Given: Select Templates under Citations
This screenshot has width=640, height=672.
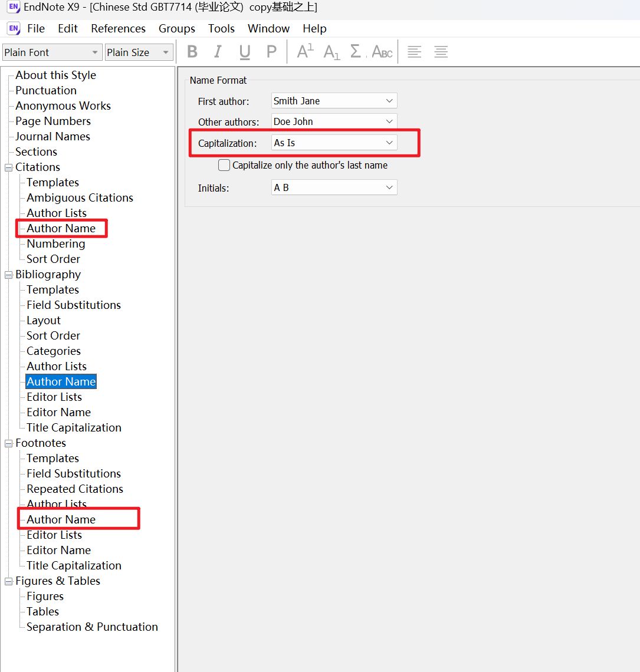Looking at the screenshot, I should (52, 183).
